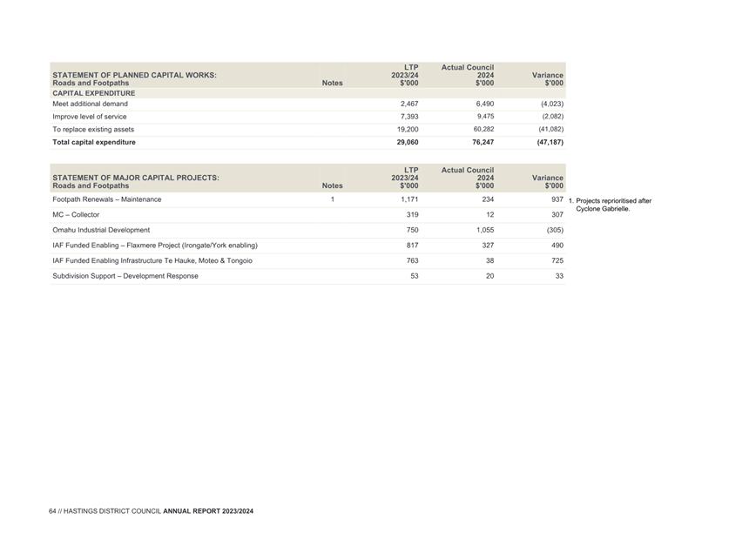Image resolution: width=756 pixels, height=539 pixels.
Task: Select the 'IAF Funded Enabling – Flaxmere Project' row
Action: (307, 246)
